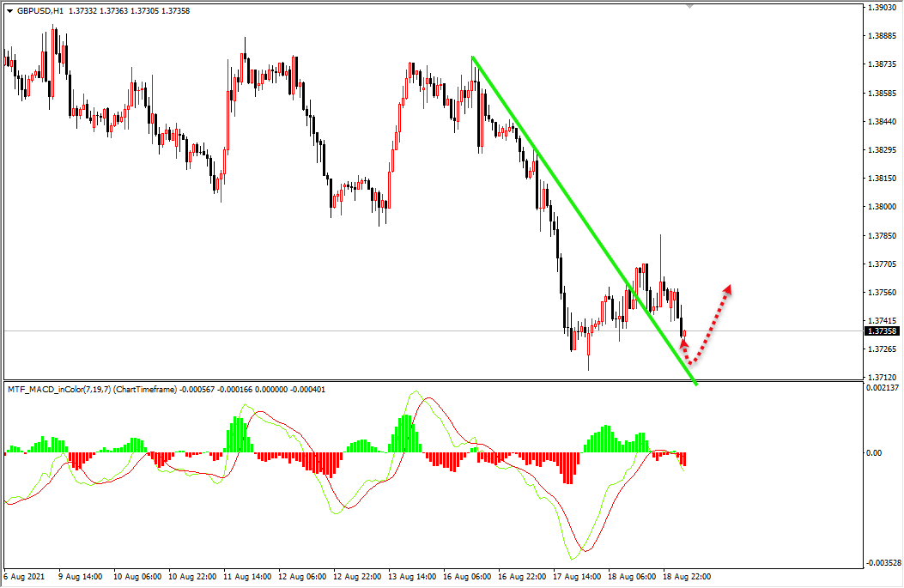Viewport: 904px width, 588px height.
Task: Click MACD scale value 0.002137
Action: coord(882,387)
